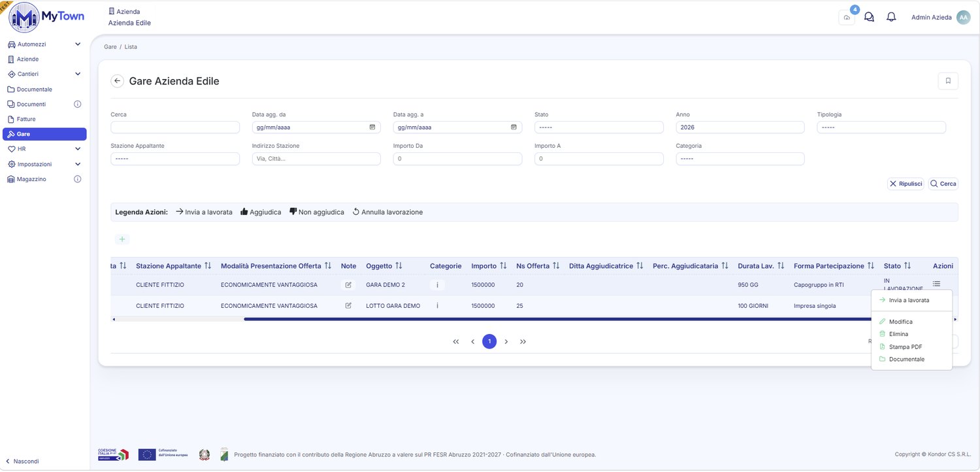
Task: Sort by Perc. Aggiudicataria column
Action: (x=725, y=266)
